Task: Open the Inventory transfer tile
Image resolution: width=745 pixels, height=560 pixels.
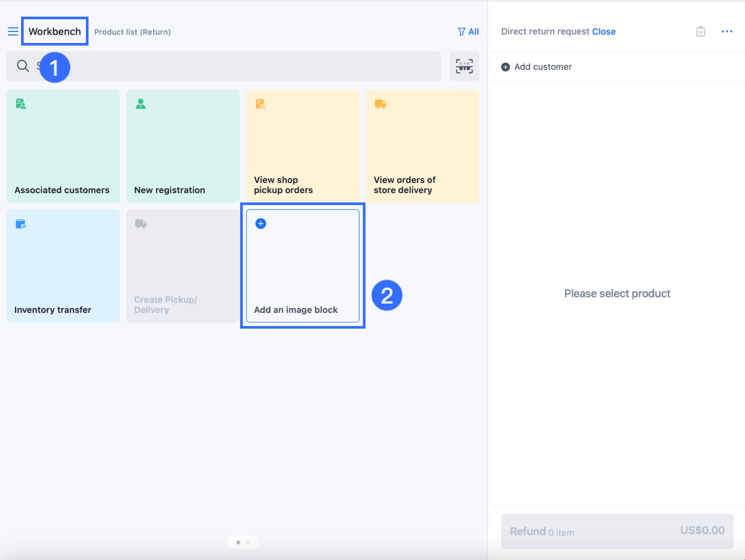Action: click(x=63, y=266)
